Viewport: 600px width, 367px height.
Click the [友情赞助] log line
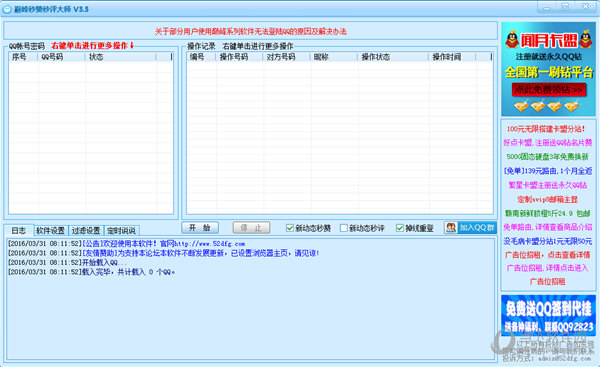coord(163,253)
